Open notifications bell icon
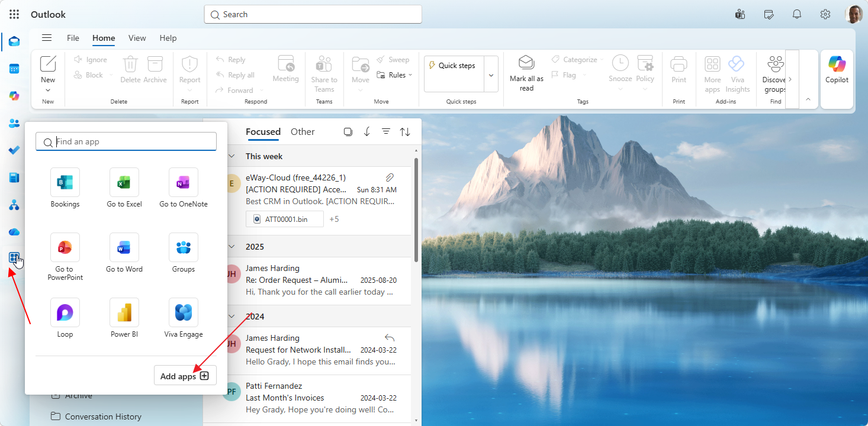Screen dimensions: 868x426 click(797, 14)
